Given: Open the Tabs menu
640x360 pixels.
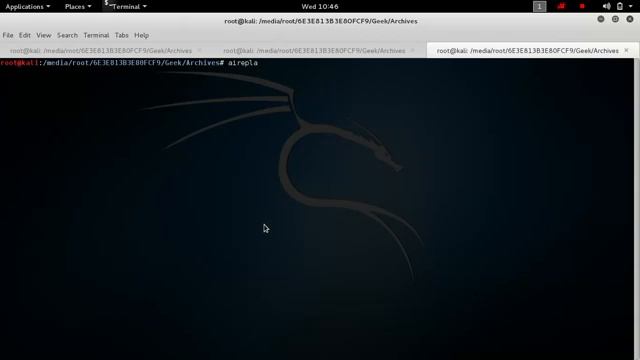Looking at the screenshot, I should (x=121, y=35).
